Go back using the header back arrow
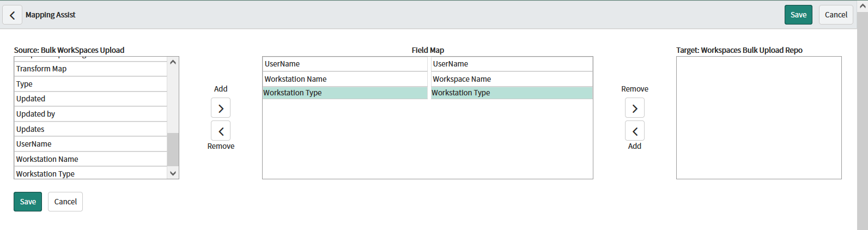Screen dimensions: 868x230 pyautogui.click(x=12, y=15)
